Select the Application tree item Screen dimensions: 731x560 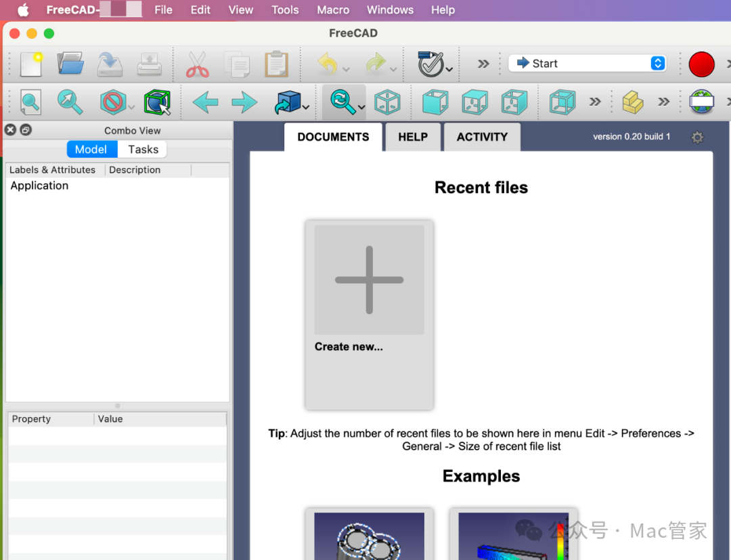coord(40,186)
